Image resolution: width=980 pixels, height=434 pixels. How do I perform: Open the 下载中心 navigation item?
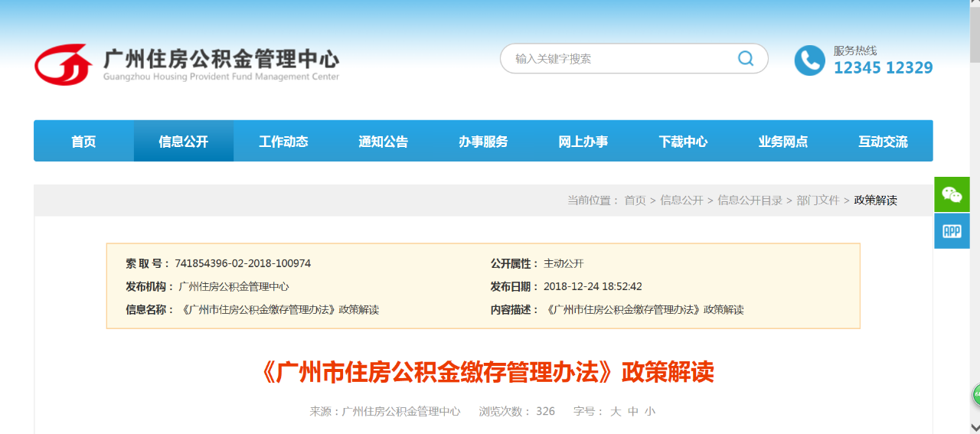[683, 142]
